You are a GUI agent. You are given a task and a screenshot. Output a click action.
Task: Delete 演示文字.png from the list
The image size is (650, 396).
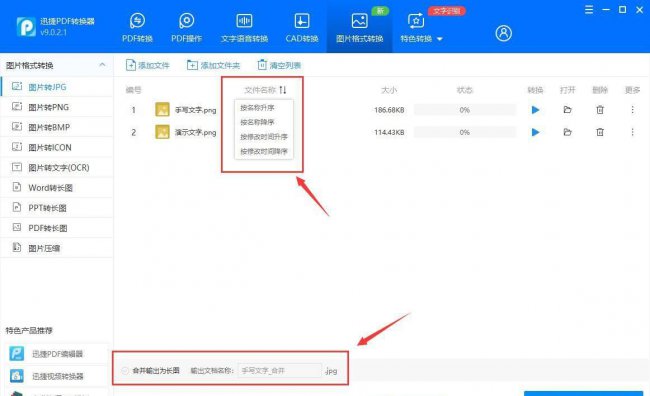click(600, 132)
